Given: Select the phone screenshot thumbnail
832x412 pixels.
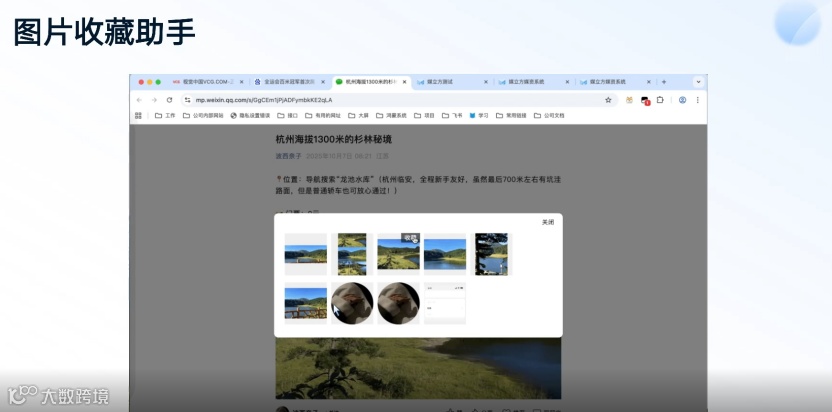Looking at the screenshot, I should [445, 303].
